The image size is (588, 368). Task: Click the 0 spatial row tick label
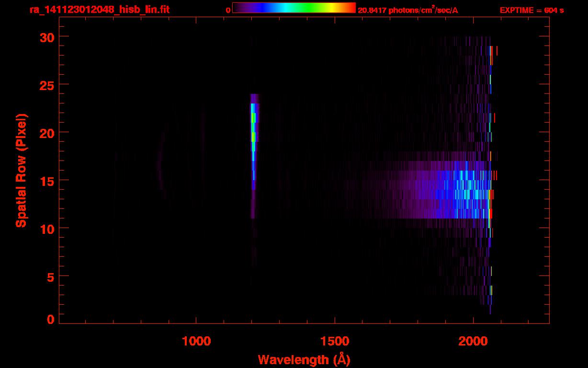(50, 320)
